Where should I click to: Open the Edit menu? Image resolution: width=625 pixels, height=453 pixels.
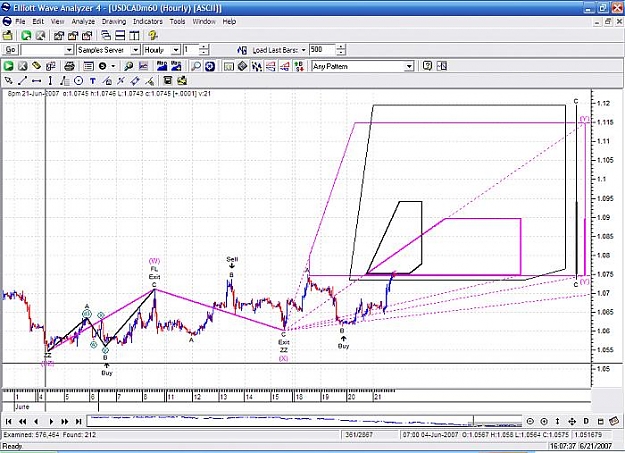(38, 22)
